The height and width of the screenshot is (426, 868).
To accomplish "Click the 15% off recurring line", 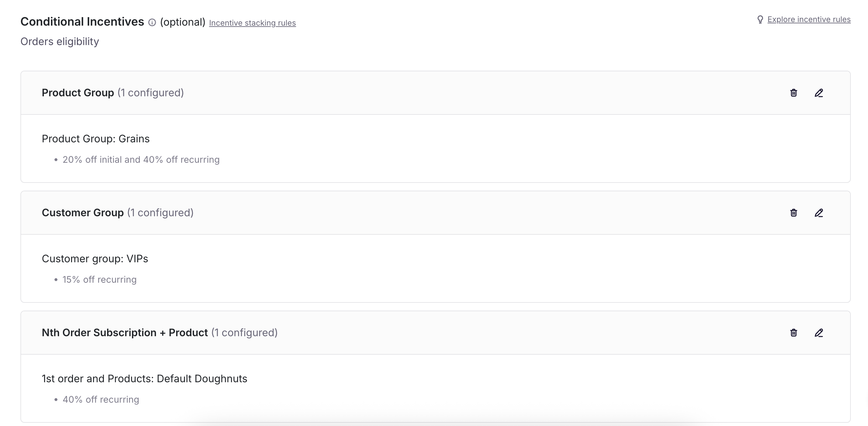I will click(x=99, y=279).
